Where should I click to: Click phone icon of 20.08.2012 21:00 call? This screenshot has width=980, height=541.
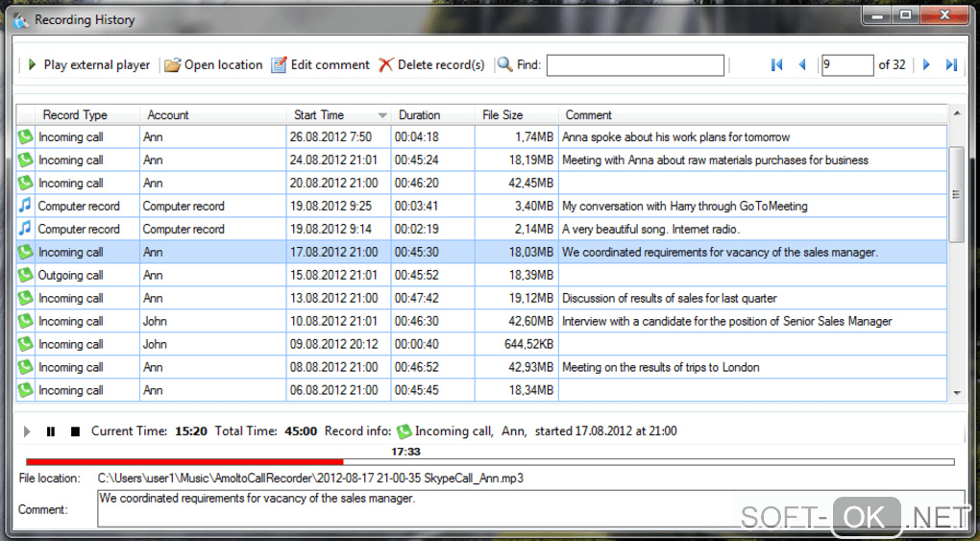click(x=25, y=184)
